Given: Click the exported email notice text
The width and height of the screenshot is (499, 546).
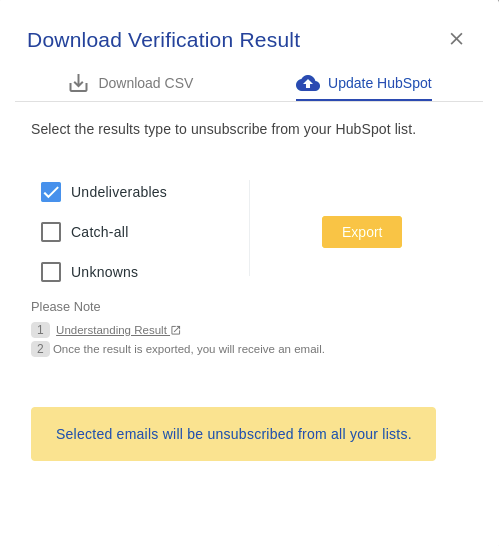Looking at the screenshot, I should [189, 349].
